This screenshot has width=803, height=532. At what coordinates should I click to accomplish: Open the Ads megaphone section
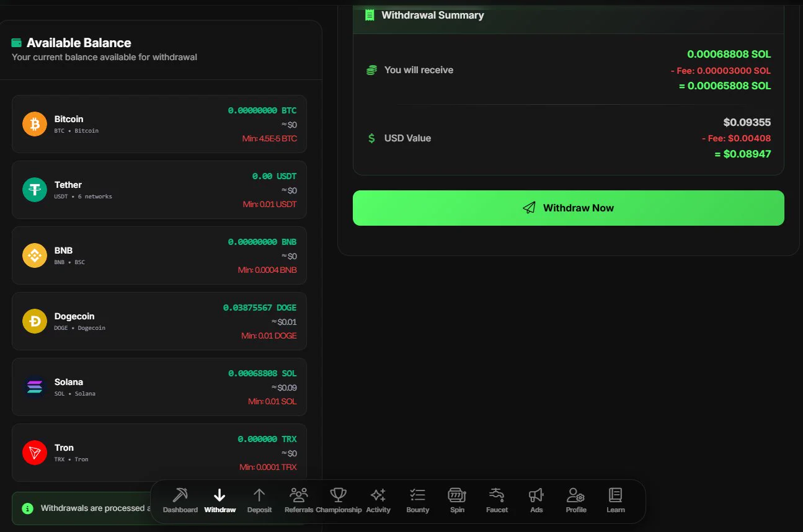[536, 501]
